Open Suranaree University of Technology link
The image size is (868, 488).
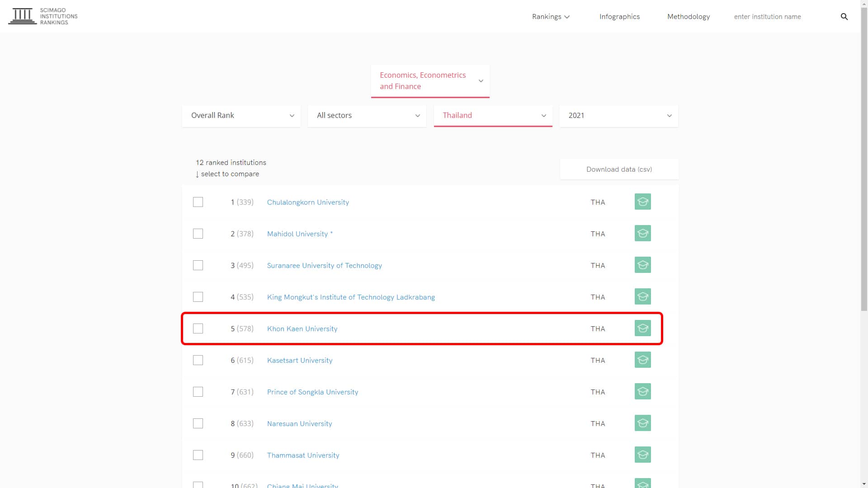pos(324,266)
